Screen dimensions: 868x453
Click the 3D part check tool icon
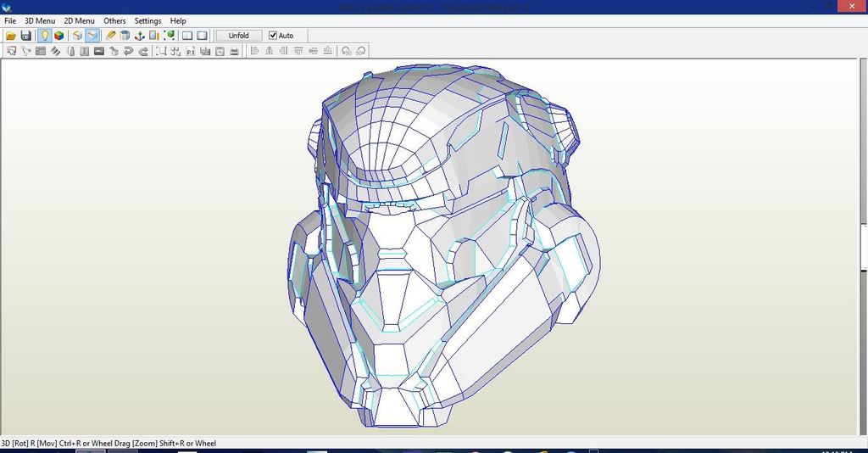114,51
